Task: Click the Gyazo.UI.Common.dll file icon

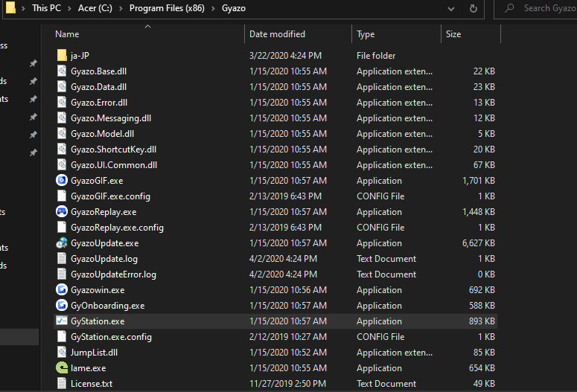Action: tap(62, 164)
